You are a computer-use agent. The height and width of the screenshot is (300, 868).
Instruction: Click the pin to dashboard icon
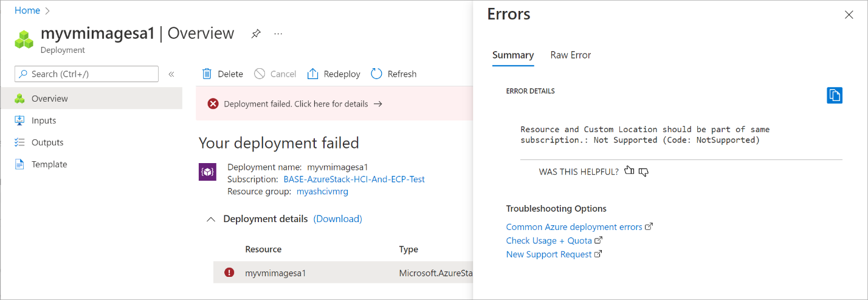tap(256, 34)
